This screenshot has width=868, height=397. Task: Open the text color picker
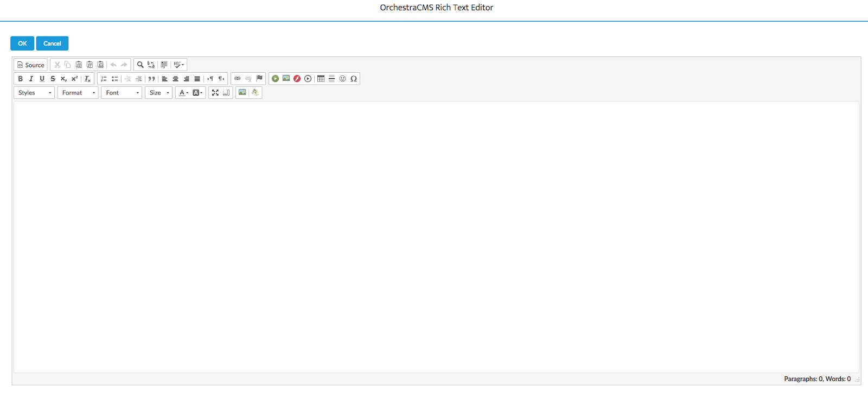pyautogui.click(x=183, y=93)
